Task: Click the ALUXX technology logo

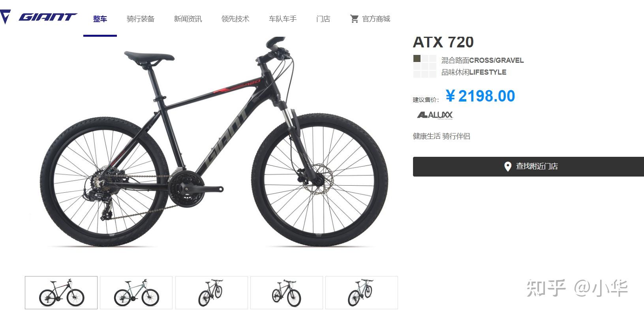Action: pos(435,115)
